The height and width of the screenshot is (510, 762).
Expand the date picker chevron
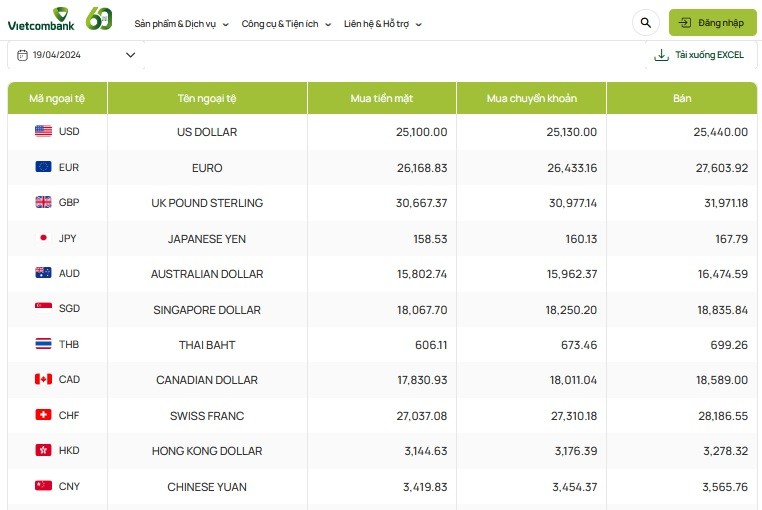130,55
